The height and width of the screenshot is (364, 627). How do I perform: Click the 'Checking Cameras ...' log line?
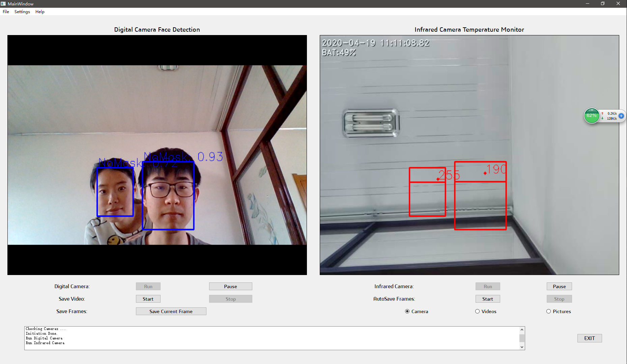46,329
